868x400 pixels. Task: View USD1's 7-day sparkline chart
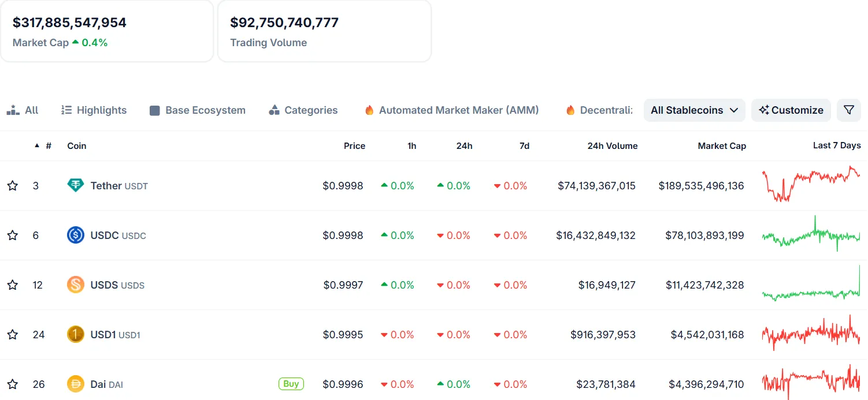[811, 333]
